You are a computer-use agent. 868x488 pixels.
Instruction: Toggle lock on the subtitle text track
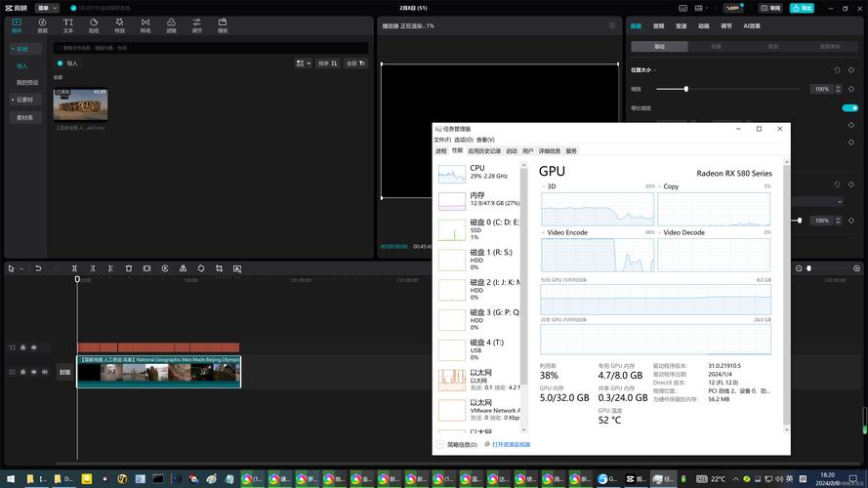23,347
